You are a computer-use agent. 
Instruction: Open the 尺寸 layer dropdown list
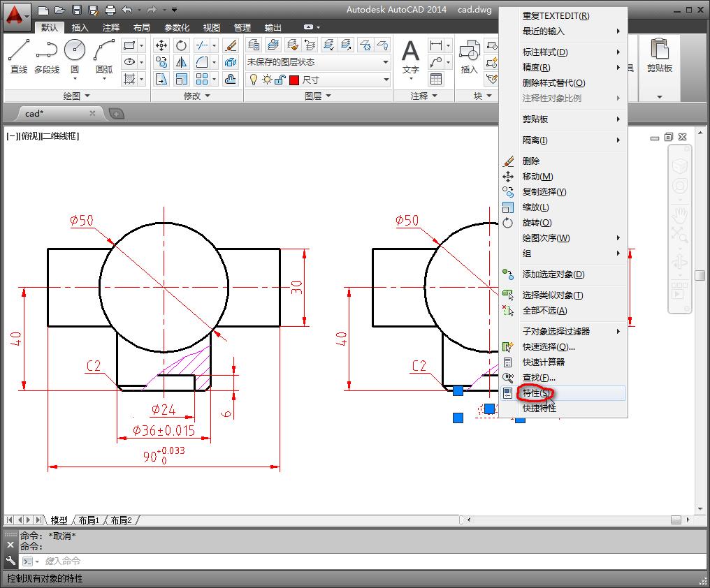[385, 80]
